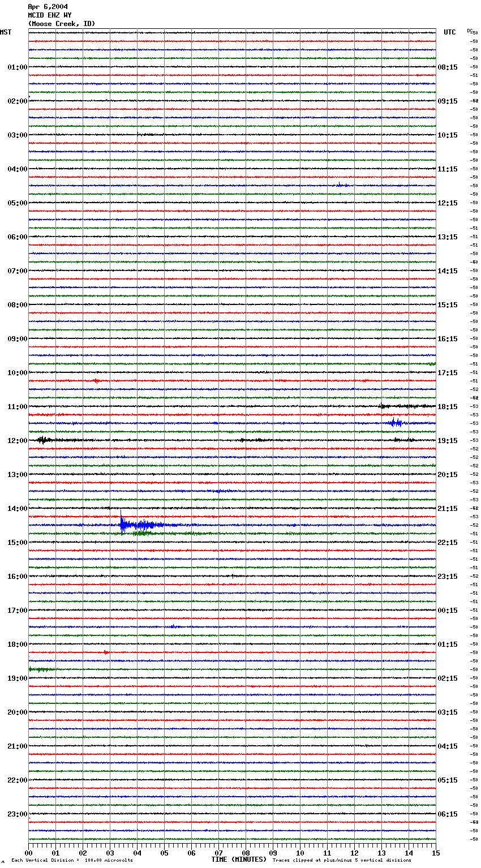The width and height of the screenshot is (481, 868).
Task: Click the "10" minute axis label
Action: coord(300,853)
